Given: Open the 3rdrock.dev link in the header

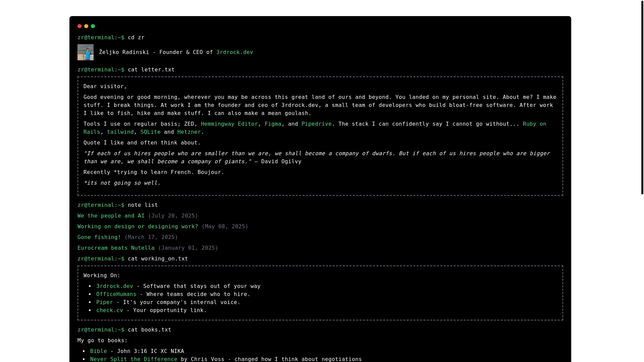Looking at the screenshot, I should 235,52.
